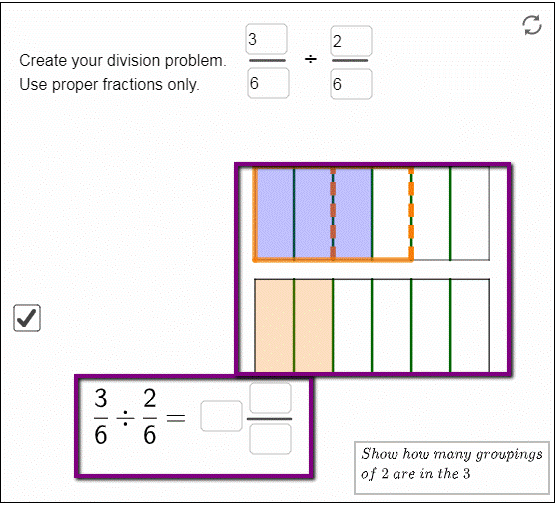Click the reset refresh arrows icon
Screen dimensions: 558x507
pyautogui.click(x=532, y=25)
